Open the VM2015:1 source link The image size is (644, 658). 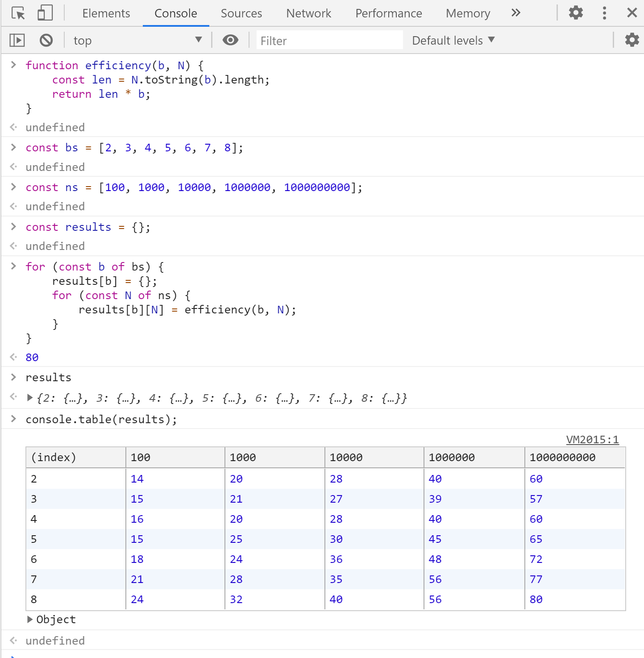(592, 440)
